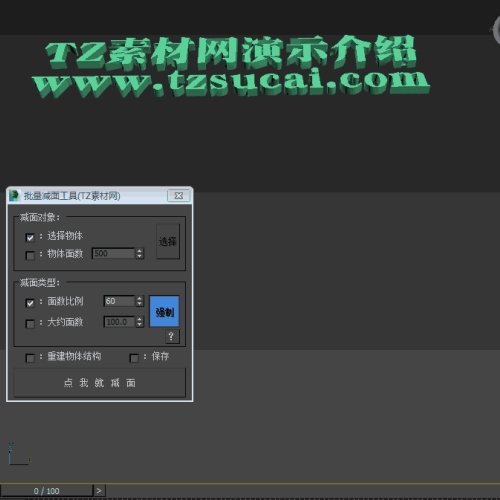Click the 点我就减面 button
Screen dimensions: 500x500
point(99,383)
